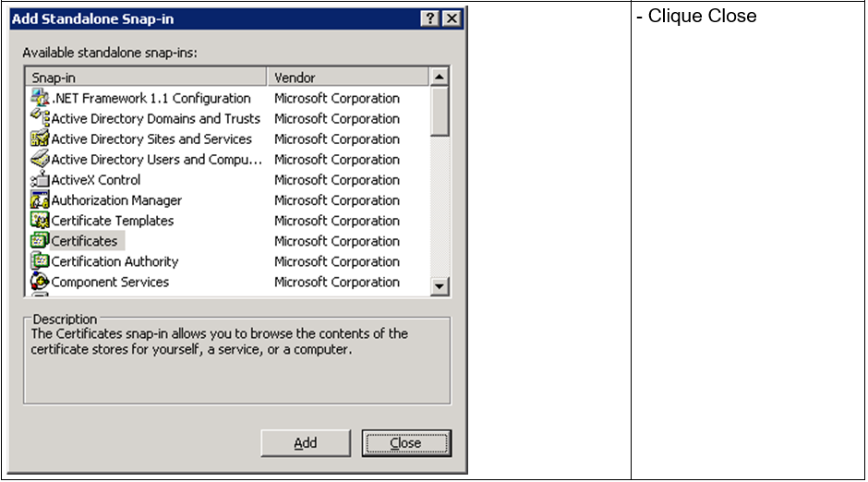
Task: Click the Active Directory Domains and Trusts icon
Action: click(40, 118)
